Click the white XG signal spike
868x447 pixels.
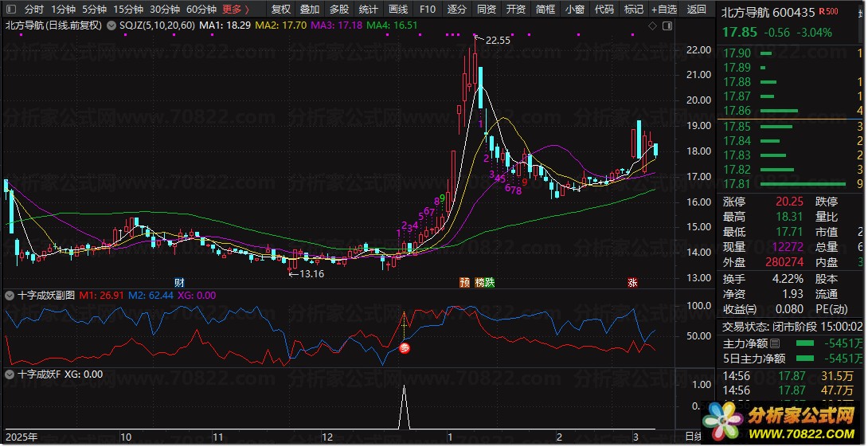[404, 407]
